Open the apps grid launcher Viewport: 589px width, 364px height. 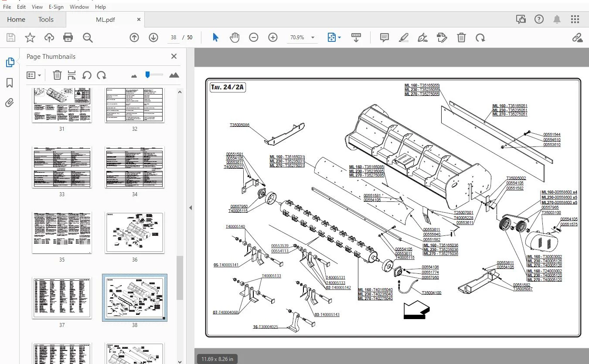pyautogui.click(x=575, y=19)
